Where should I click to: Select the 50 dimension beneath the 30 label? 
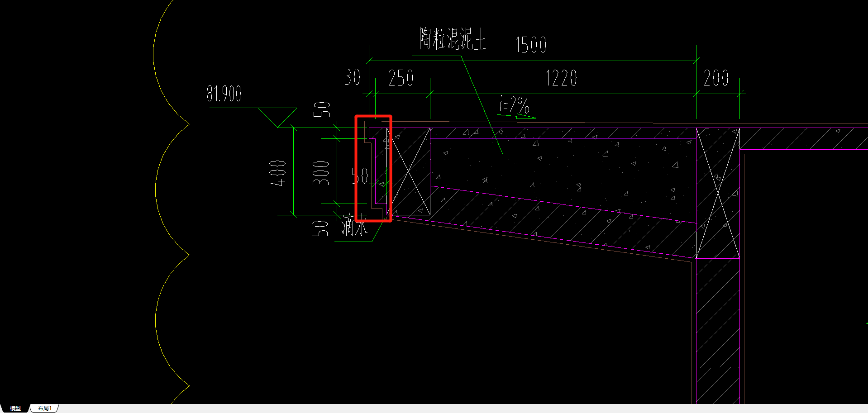coord(322,109)
